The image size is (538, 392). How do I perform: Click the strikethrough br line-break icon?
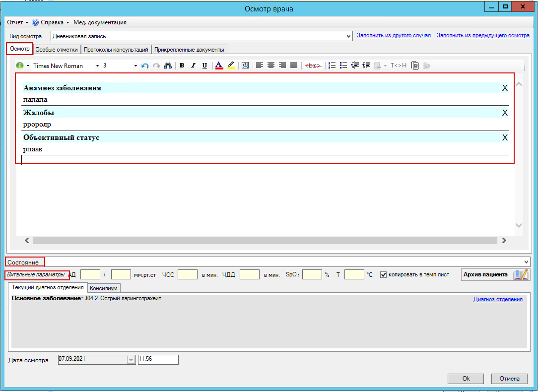pyautogui.click(x=313, y=65)
